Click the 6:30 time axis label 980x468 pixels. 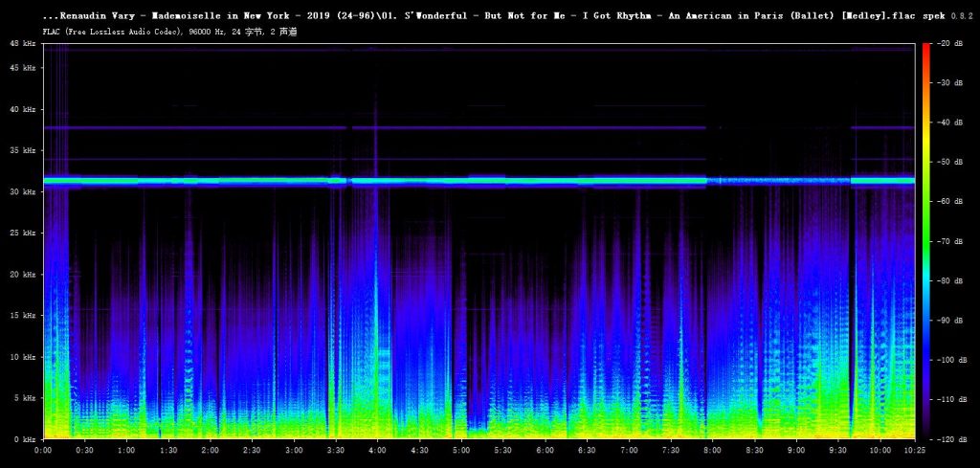(588, 450)
